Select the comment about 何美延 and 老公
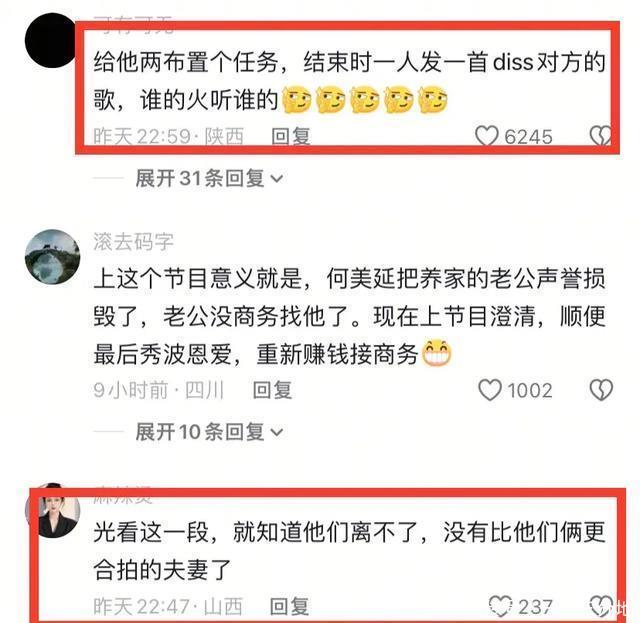 point(349,316)
